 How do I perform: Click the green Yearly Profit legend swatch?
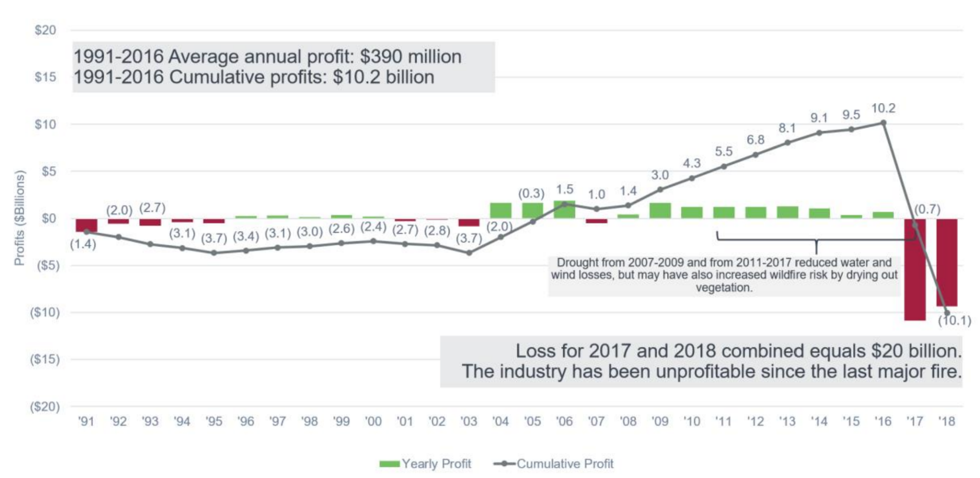390,464
